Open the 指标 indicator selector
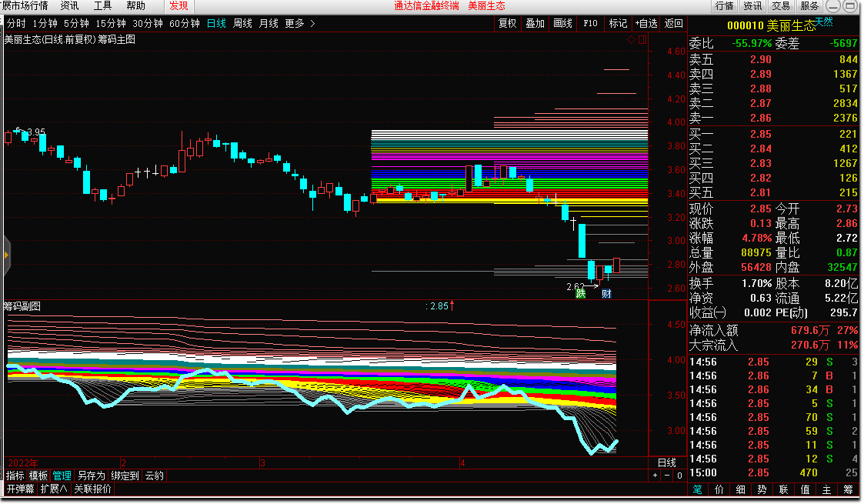Viewport: 864px width, 504px height. (15, 476)
